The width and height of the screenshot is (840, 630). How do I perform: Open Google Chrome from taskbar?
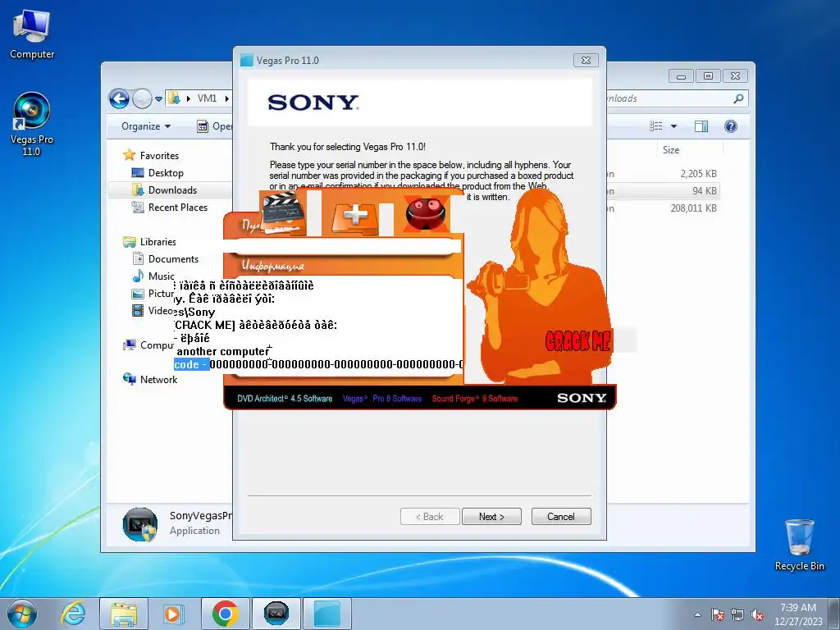pyautogui.click(x=225, y=614)
